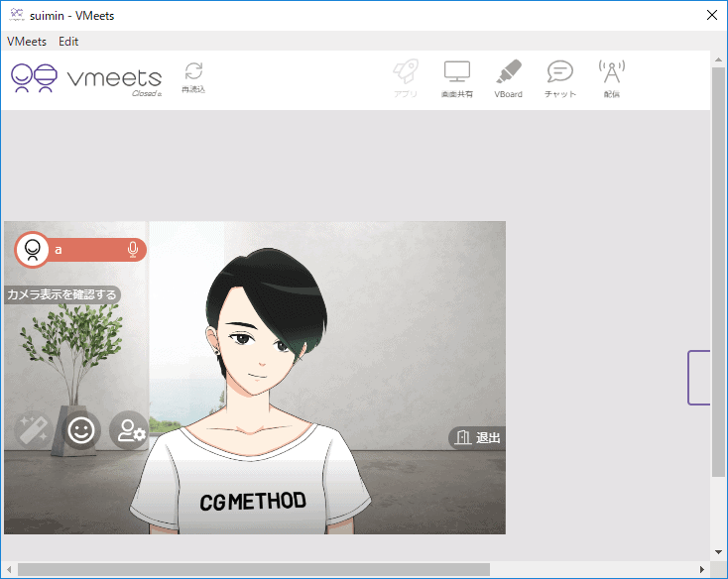Click the broadcast (配信) antenna icon
The image size is (728, 579).
click(x=611, y=76)
